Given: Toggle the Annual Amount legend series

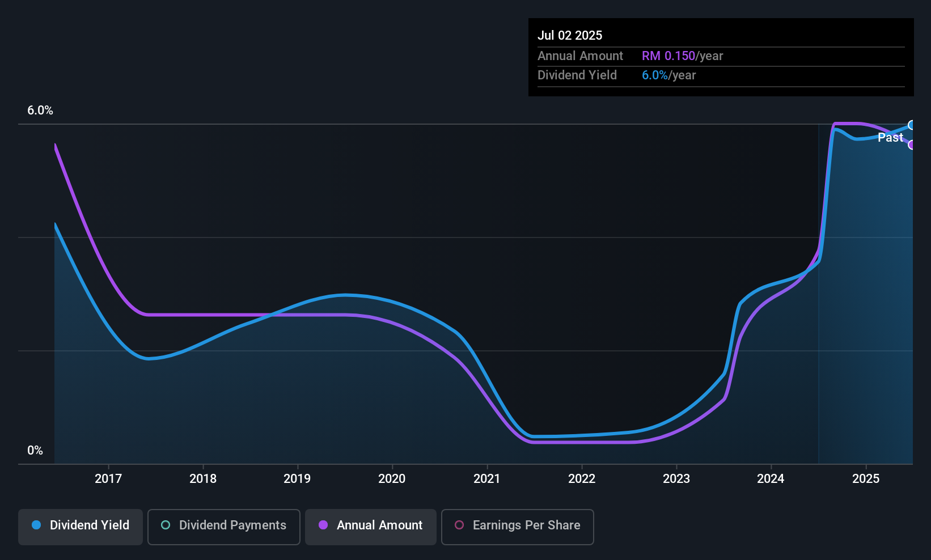Looking at the screenshot, I should click(371, 527).
